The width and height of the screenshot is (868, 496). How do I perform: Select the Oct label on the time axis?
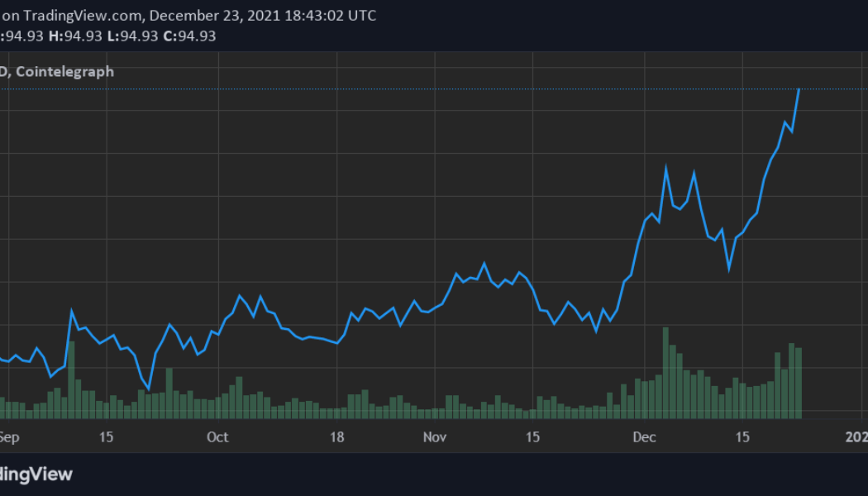click(217, 437)
